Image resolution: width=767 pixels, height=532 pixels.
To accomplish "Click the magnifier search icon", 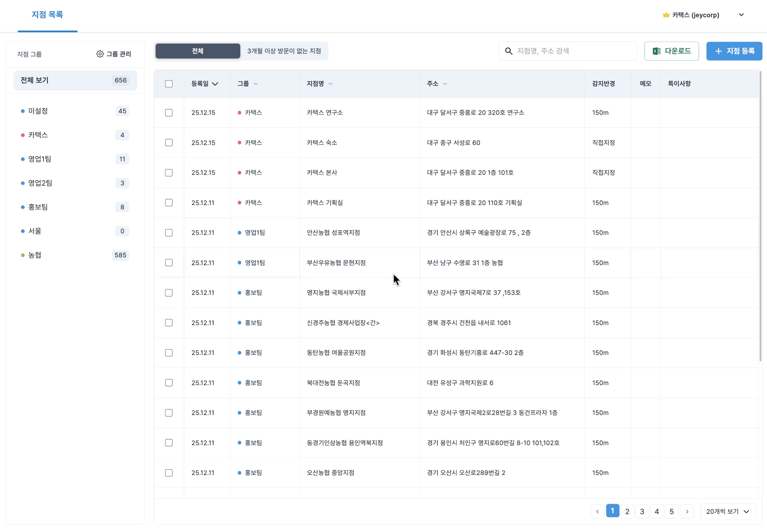I will click(x=509, y=51).
